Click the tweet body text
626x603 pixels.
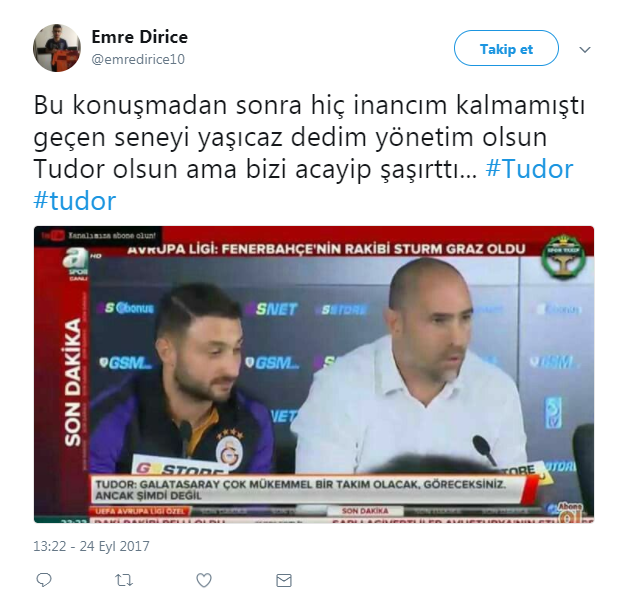(309, 153)
